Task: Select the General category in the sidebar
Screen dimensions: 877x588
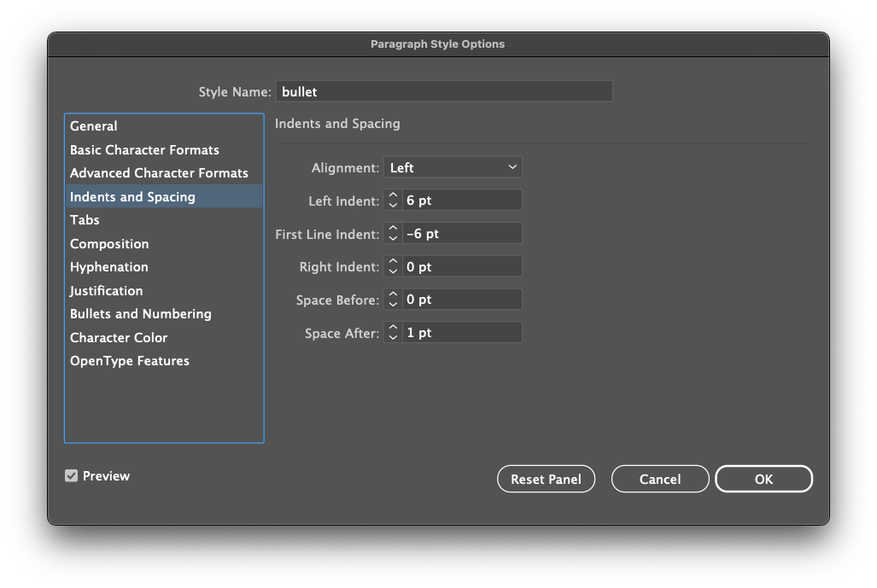Action: (x=94, y=125)
